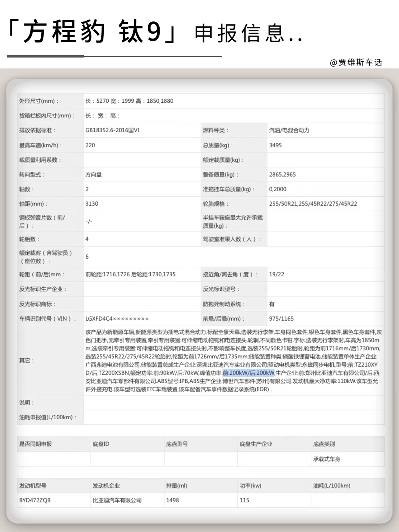Click the headline 方程豹 钛9 申报信息
The height and width of the screenshot is (532, 399).
(155, 33)
